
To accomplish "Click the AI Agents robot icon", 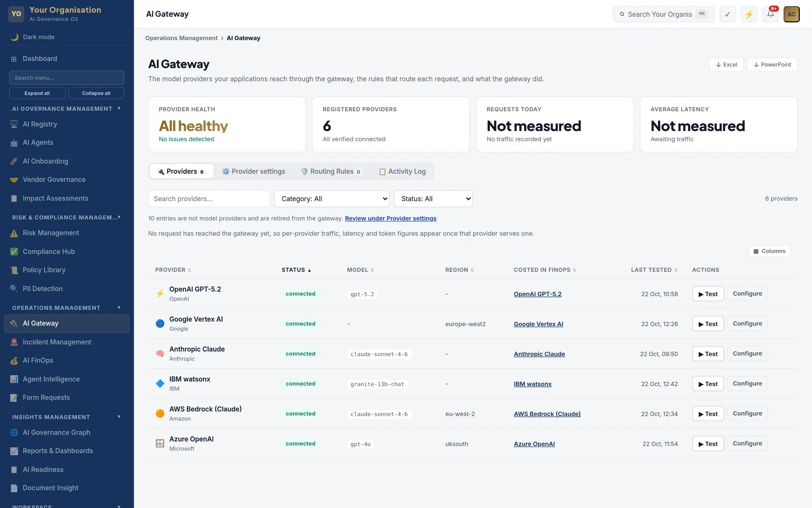I will (14, 143).
